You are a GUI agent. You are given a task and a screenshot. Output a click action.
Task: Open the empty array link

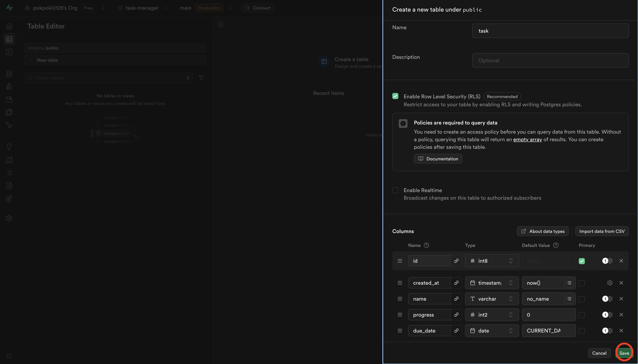(527, 139)
